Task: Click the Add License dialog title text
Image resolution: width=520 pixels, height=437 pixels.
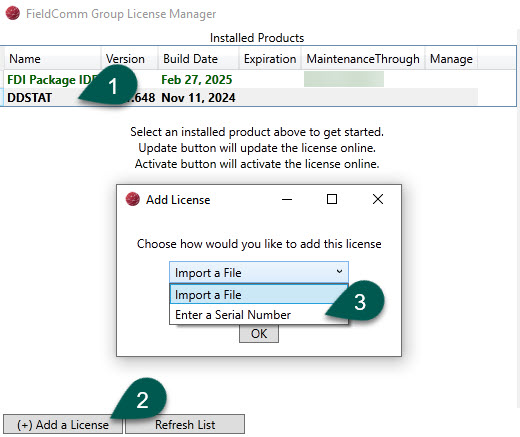Action: (178, 200)
